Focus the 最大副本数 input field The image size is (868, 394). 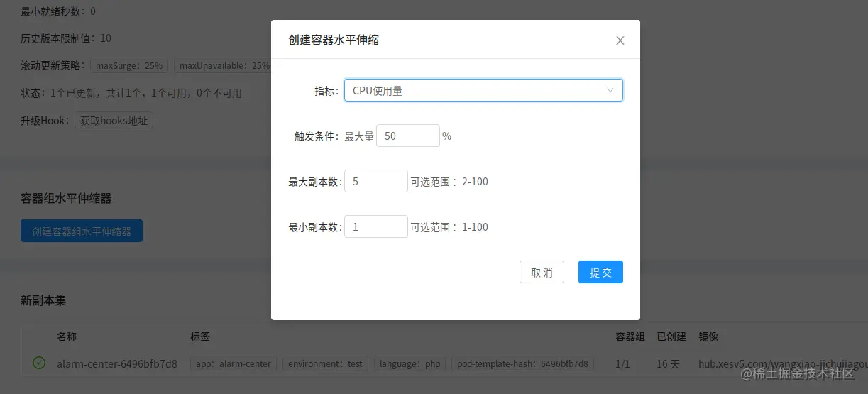point(376,181)
